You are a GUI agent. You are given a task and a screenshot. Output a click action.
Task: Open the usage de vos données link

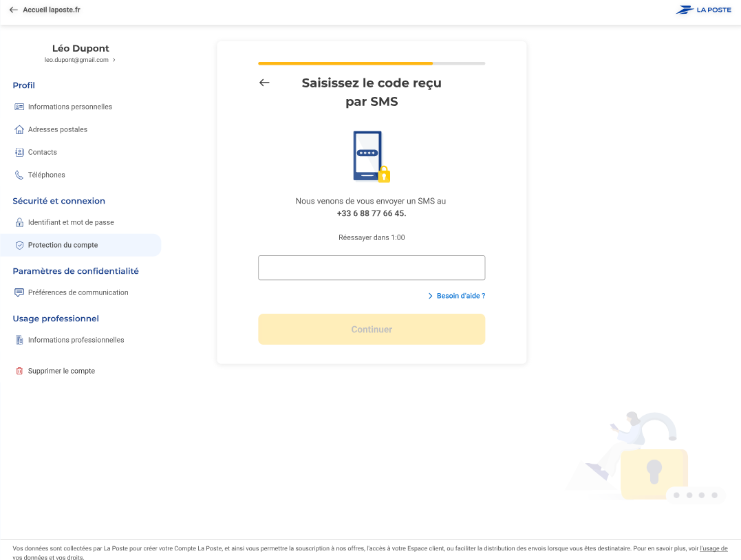[713, 548]
